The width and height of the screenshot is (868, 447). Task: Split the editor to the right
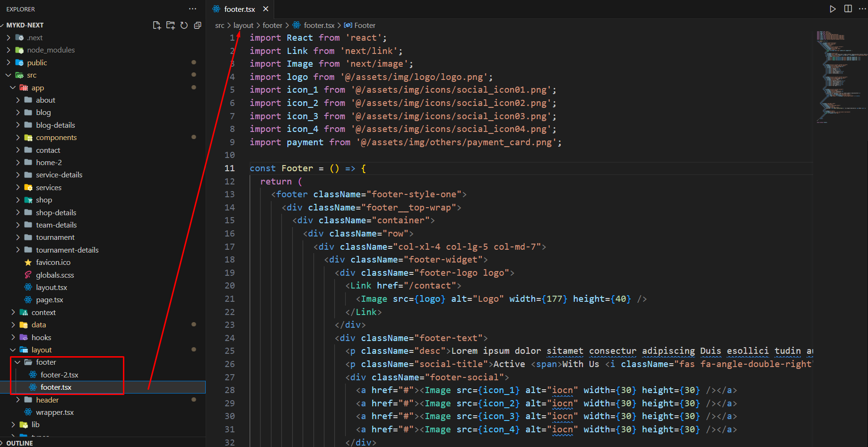coord(848,9)
